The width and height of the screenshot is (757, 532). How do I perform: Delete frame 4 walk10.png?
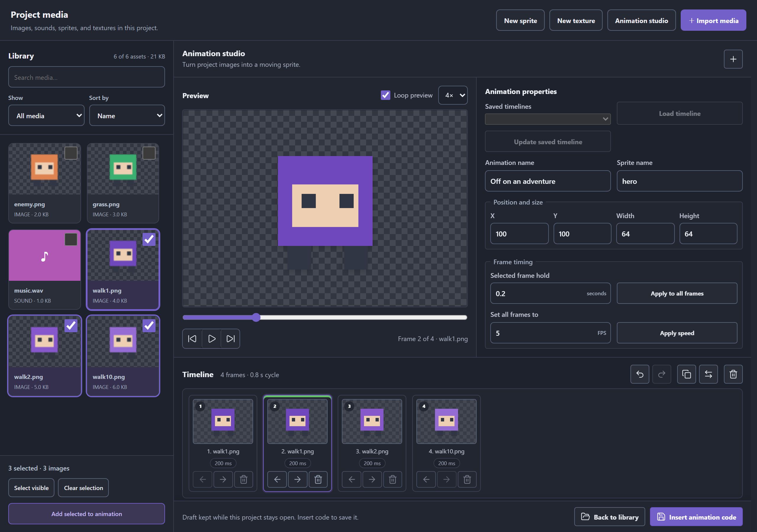(467, 479)
